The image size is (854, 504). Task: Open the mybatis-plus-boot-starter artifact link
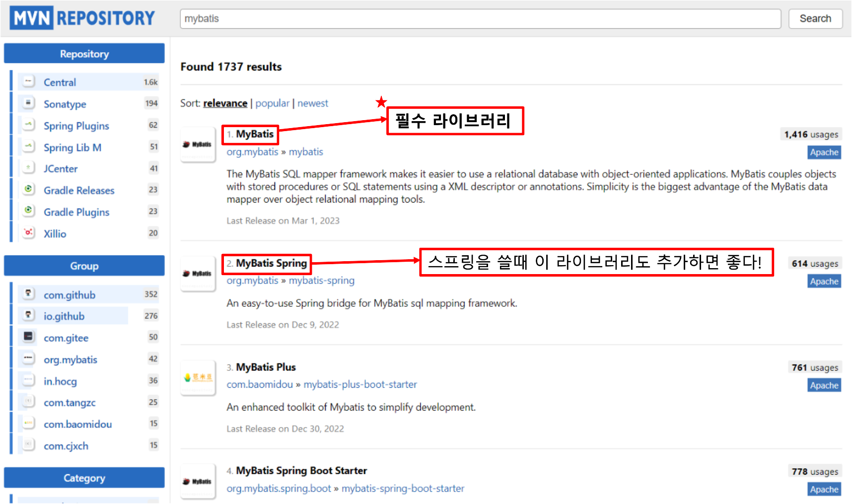360,384
